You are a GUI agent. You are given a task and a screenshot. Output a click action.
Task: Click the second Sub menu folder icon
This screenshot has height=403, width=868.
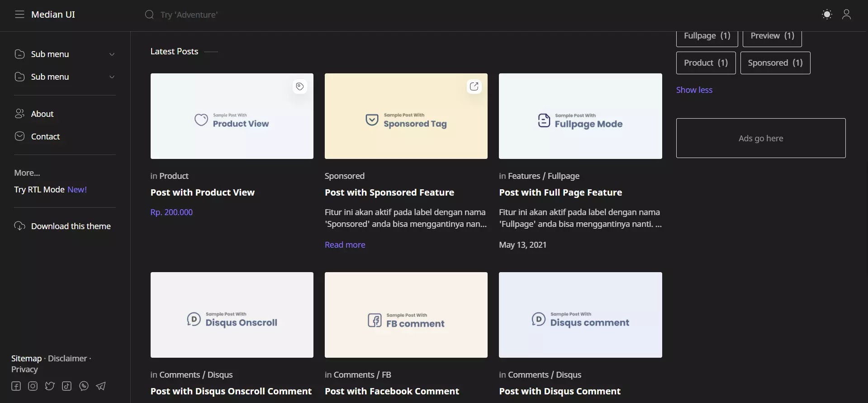19,77
